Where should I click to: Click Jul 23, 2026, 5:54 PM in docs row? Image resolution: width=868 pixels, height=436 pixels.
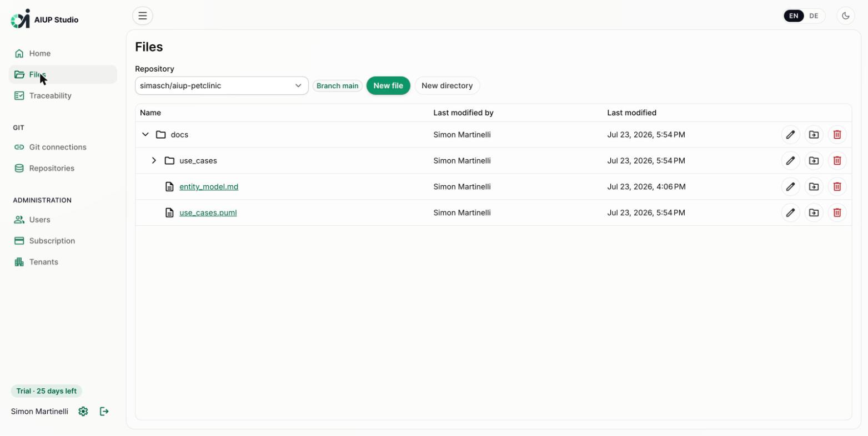click(x=646, y=135)
